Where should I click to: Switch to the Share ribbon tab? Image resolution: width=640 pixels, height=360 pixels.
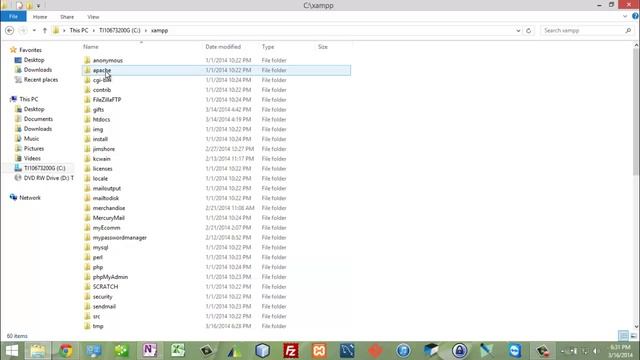click(x=67, y=17)
